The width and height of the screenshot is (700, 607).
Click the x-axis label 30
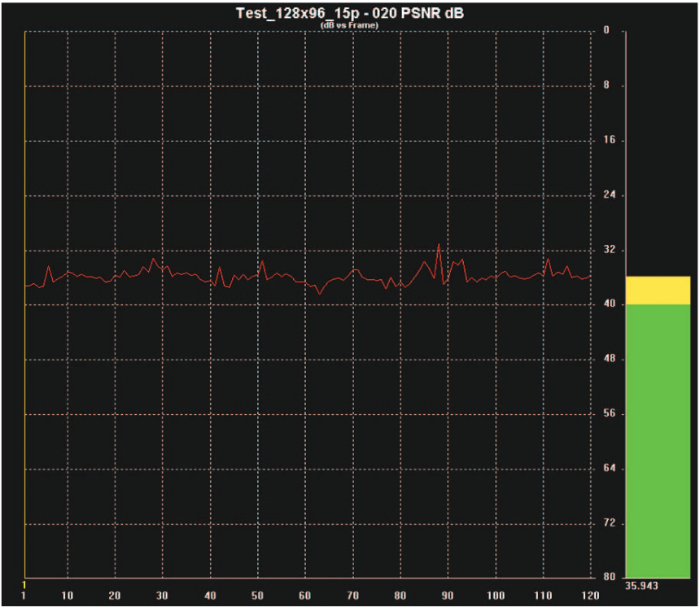pyautogui.click(x=162, y=596)
